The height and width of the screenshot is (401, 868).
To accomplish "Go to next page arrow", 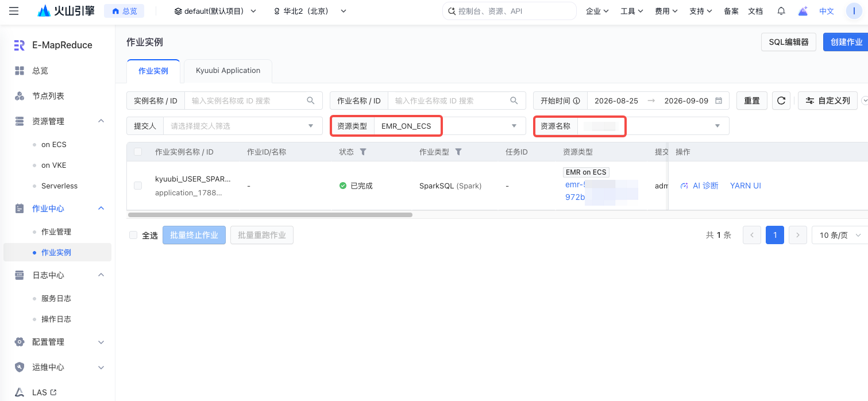I will click(x=798, y=235).
